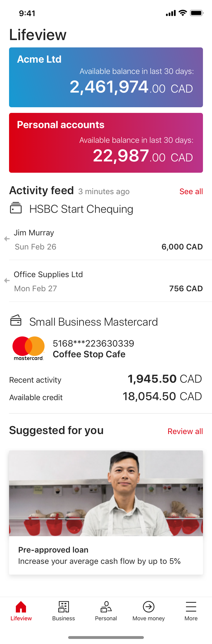Tap the Coffee Stop Cafe card number

click(93, 343)
